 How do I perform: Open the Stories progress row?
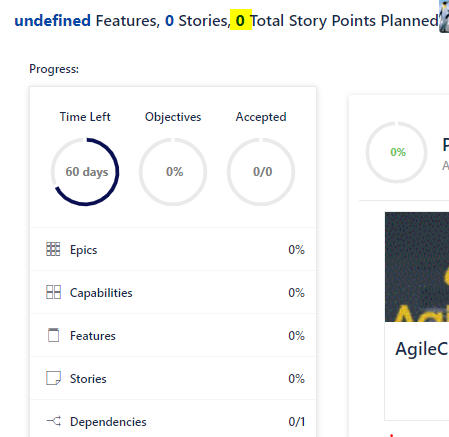173,378
